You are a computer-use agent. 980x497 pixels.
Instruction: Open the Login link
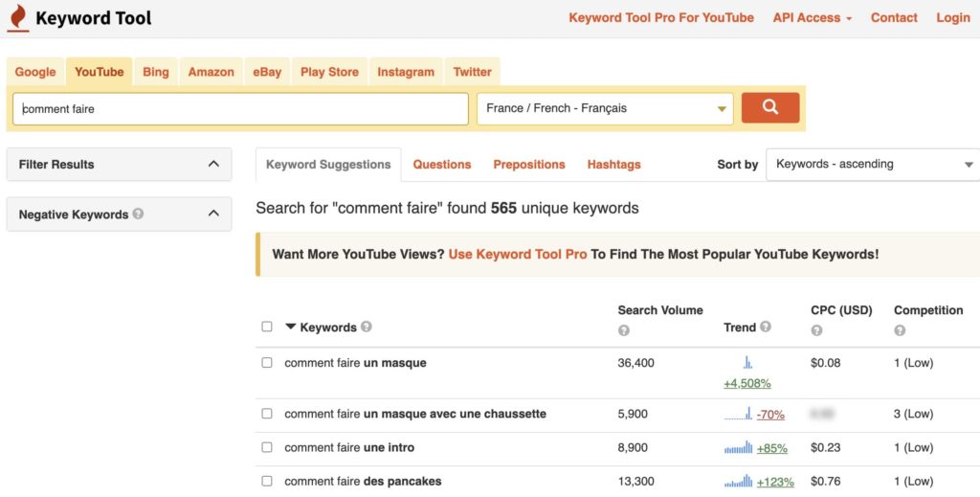click(952, 17)
